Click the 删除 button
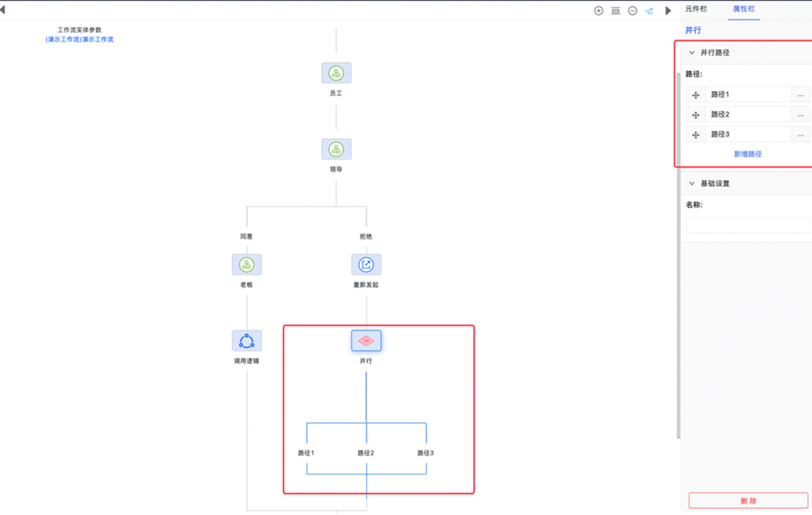The image size is (812, 515). [x=748, y=500]
